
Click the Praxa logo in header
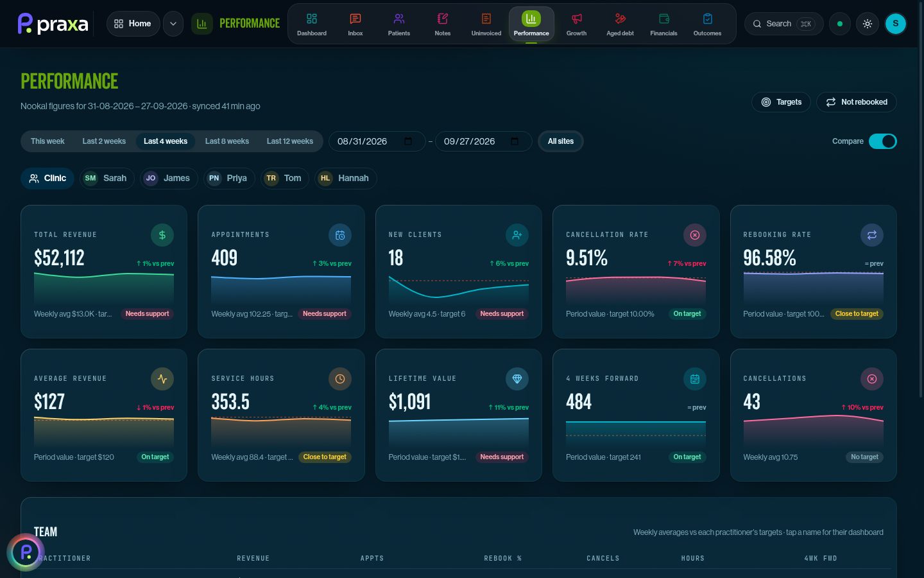pos(53,24)
